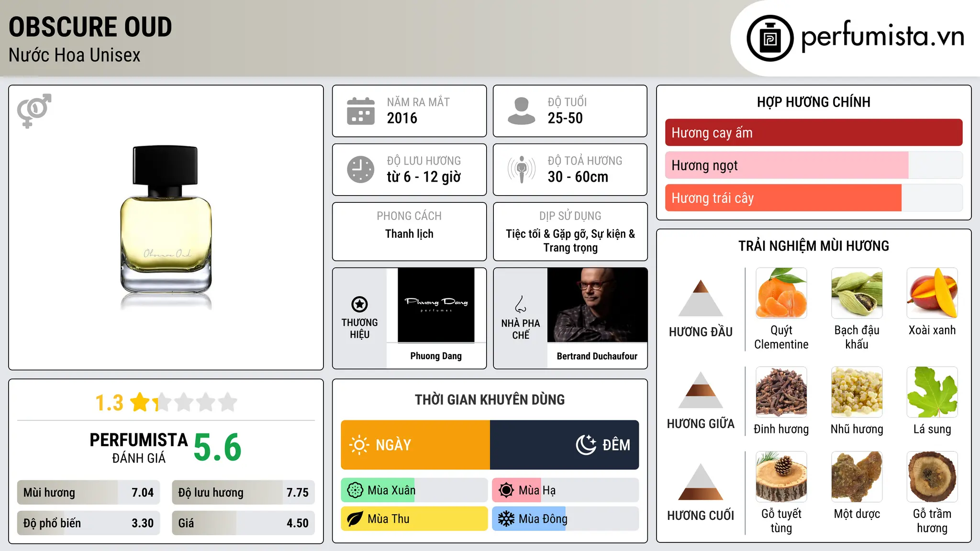Select the Nhũ hương note image
Image resolution: width=980 pixels, height=551 pixels.
[x=857, y=392]
